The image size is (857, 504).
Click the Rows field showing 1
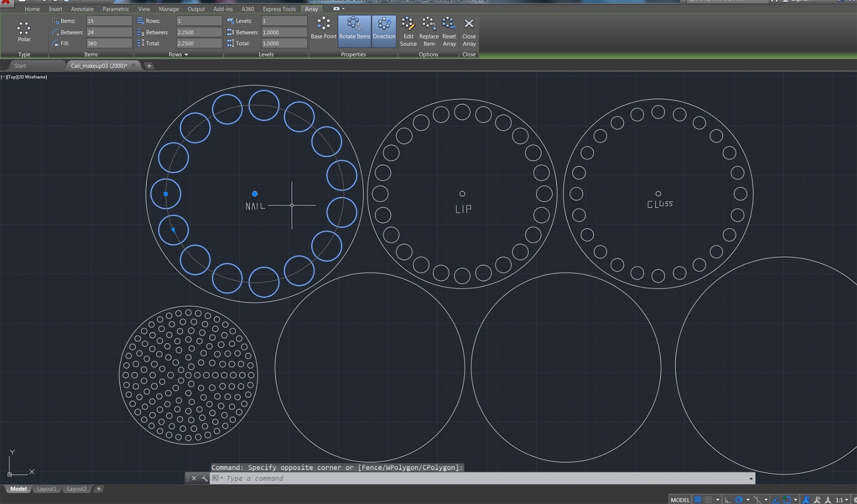(198, 21)
